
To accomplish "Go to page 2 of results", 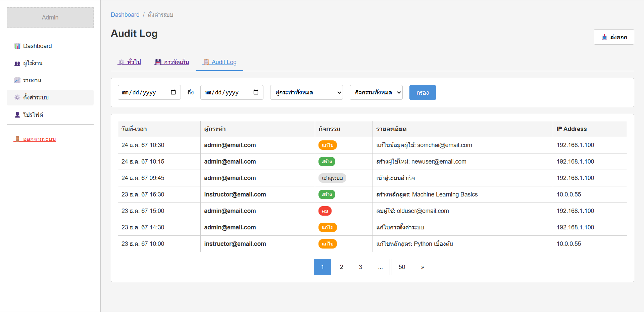I will [x=341, y=267].
